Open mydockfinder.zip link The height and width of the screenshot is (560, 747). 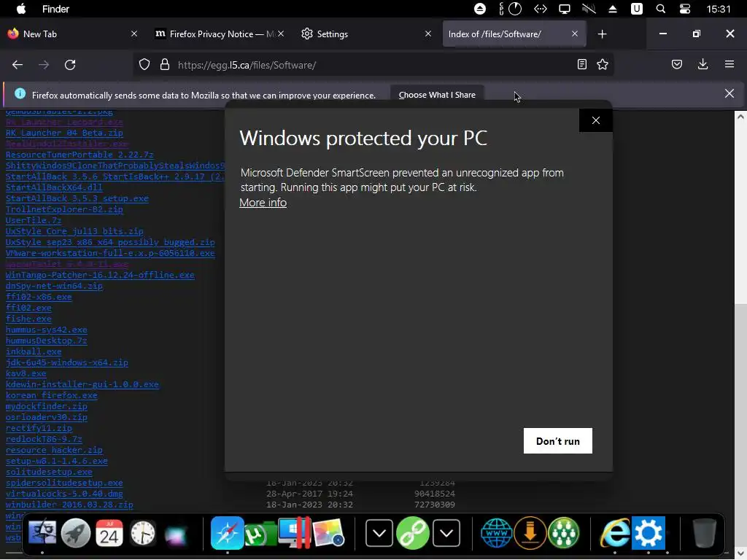point(46,407)
